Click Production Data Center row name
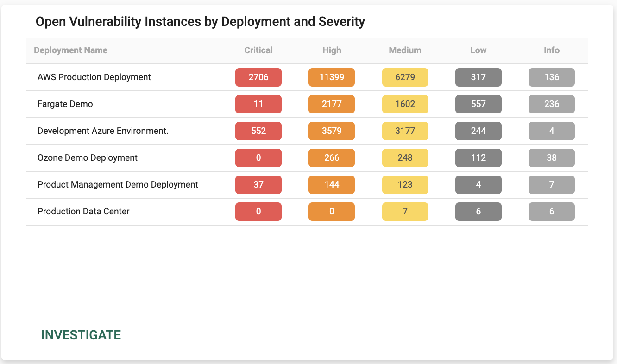Screen dimensions: 617x364 (x=83, y=212)
